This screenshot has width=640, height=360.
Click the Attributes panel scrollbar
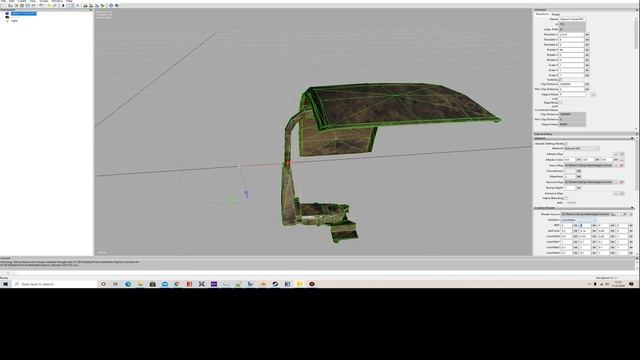(636, 35)
